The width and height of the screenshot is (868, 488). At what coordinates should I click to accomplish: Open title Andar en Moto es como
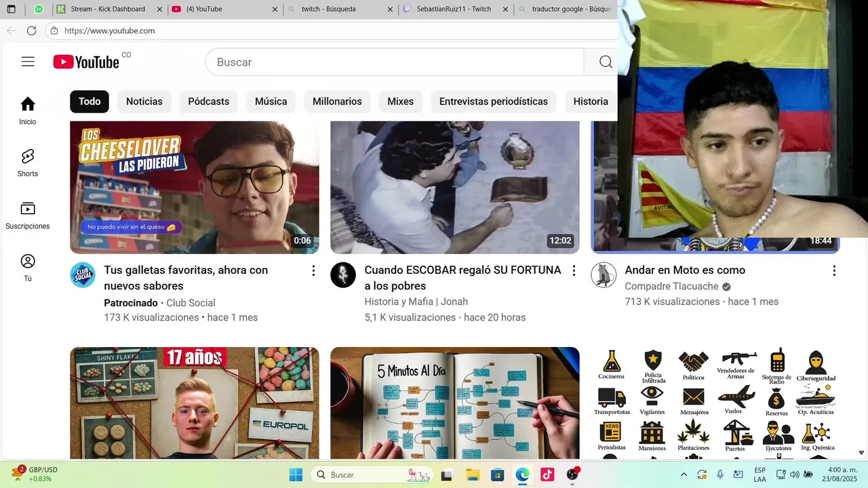point(685,270)
